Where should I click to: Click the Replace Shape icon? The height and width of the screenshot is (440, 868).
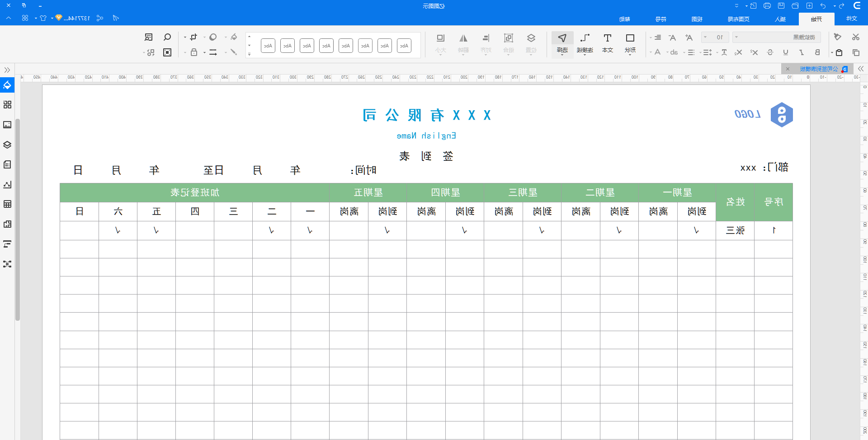click(151, 52)
